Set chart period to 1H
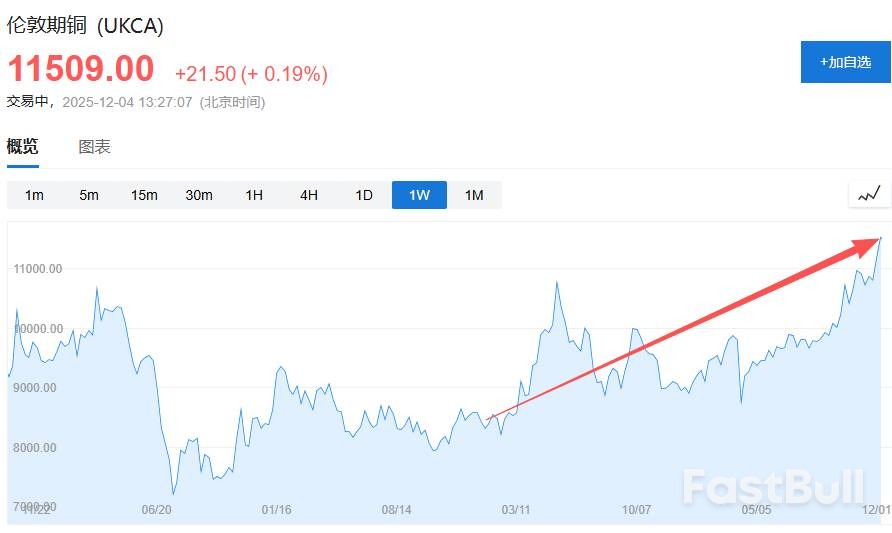Screen dimensions: 892x533 click(254, 195)
